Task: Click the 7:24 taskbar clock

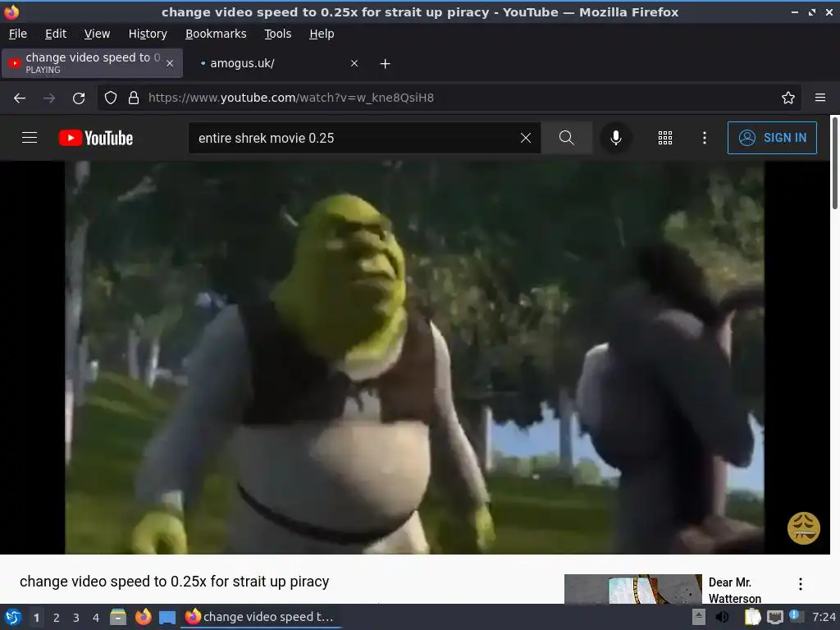Action: 824,617
